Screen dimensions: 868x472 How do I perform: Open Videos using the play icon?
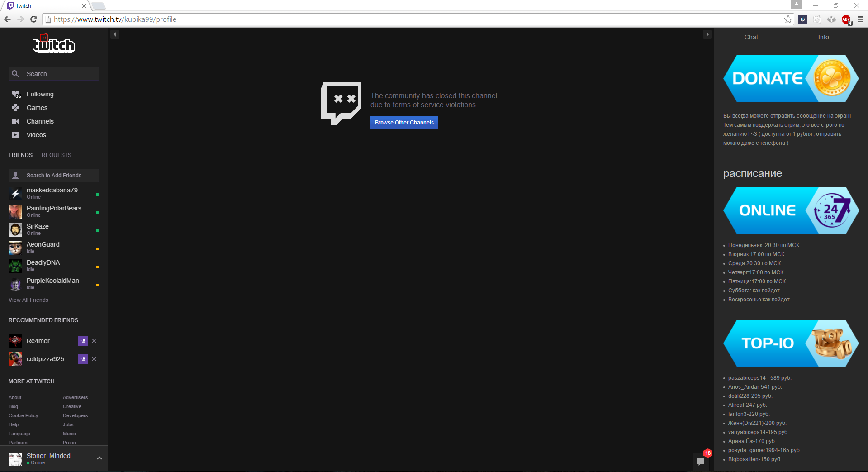pos(15,135)
